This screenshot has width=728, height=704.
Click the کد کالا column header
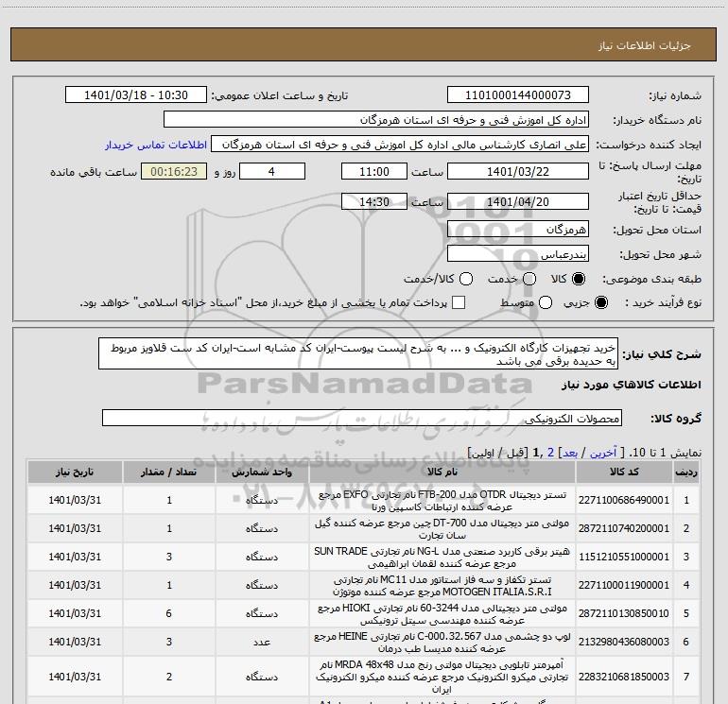(624, 472)
